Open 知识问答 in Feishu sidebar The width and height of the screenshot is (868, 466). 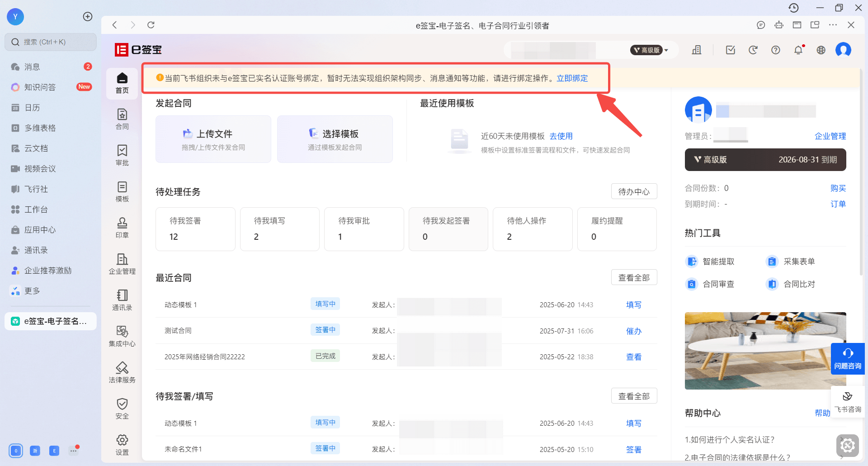coord(51,87)
